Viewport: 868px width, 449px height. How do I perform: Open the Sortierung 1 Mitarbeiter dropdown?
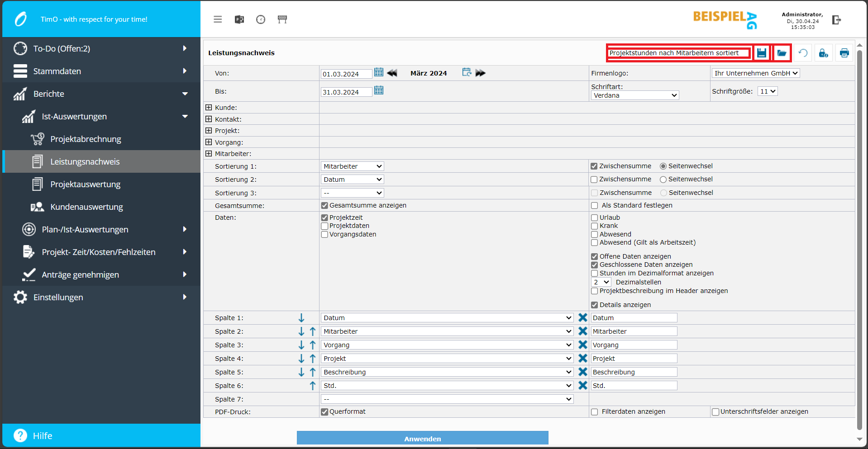[x=352, y=166]
